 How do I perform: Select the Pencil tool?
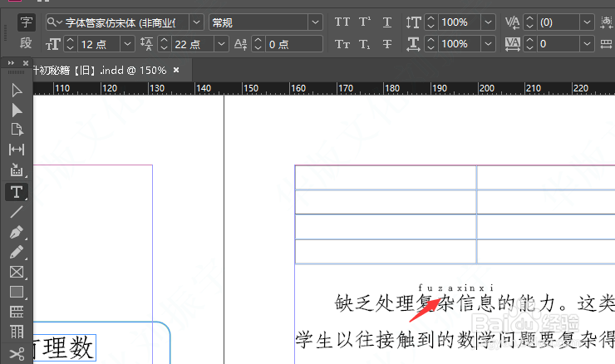[x=17, y=252]
